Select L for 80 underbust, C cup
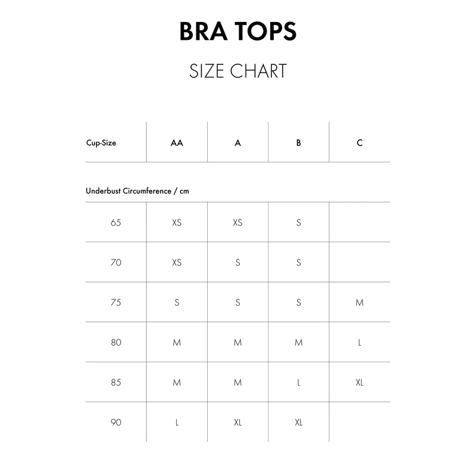This screenshot has height=476, width=476. [359, 342]
